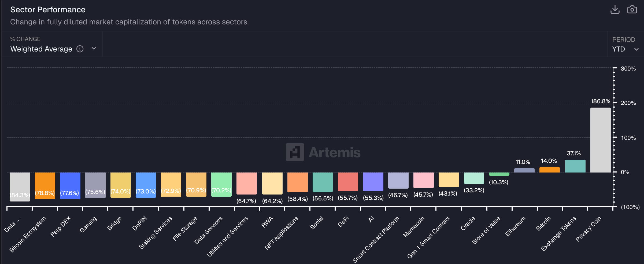644x264 pixels.
Task: Open the PERIOD YTD dropdown
Action: pyautogui.click(x=625, y=49)
